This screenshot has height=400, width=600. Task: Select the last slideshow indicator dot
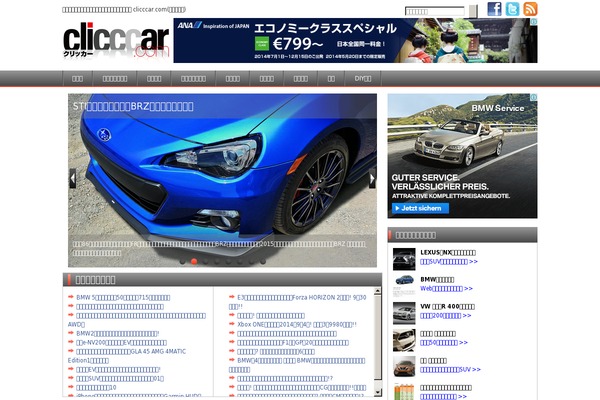click(263, 261)
